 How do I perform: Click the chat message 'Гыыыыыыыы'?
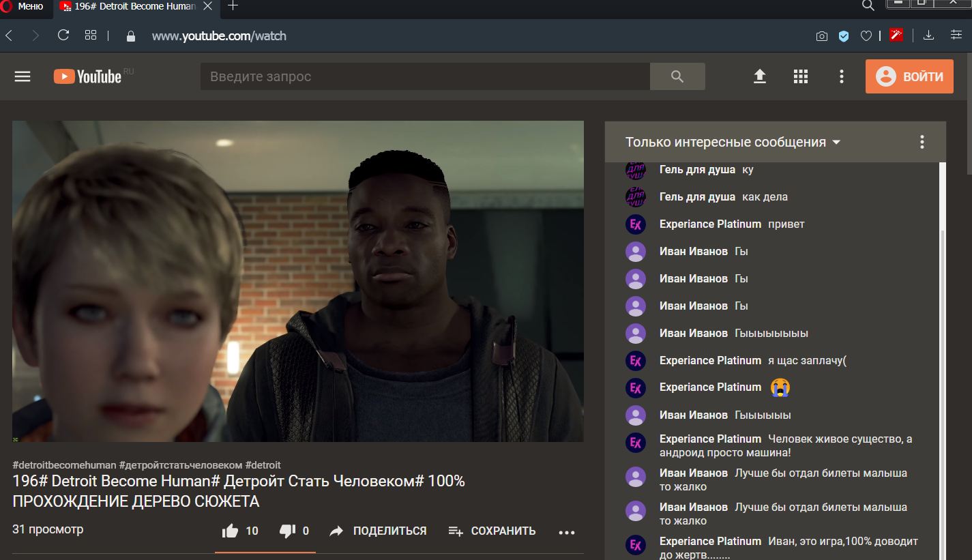(771, 334)
